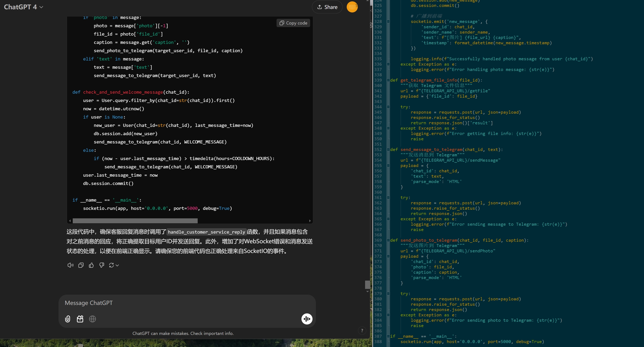Collapse the try block at line 361
The image size is (644, 347).
pyautogui.click(x=388, y=197)
